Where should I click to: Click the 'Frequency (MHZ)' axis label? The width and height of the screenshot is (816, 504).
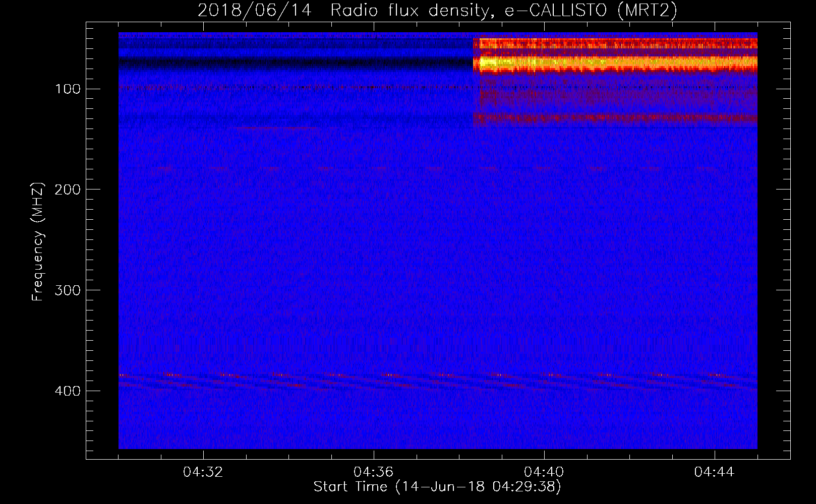38,241
